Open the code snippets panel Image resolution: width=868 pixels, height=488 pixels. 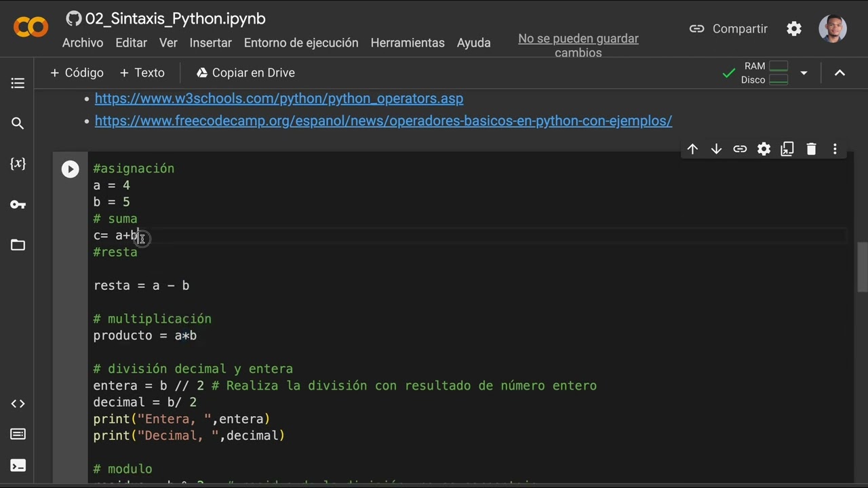tap(18, 403)
